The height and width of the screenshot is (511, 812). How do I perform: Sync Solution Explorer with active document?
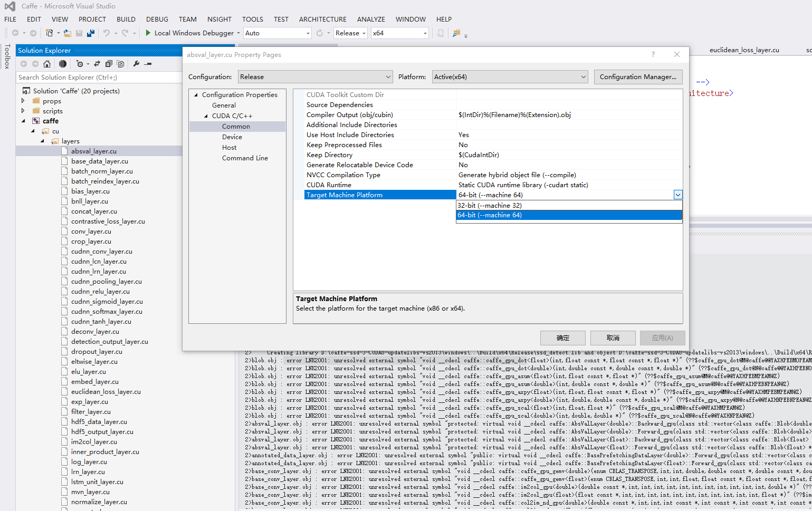pos(97,64)
